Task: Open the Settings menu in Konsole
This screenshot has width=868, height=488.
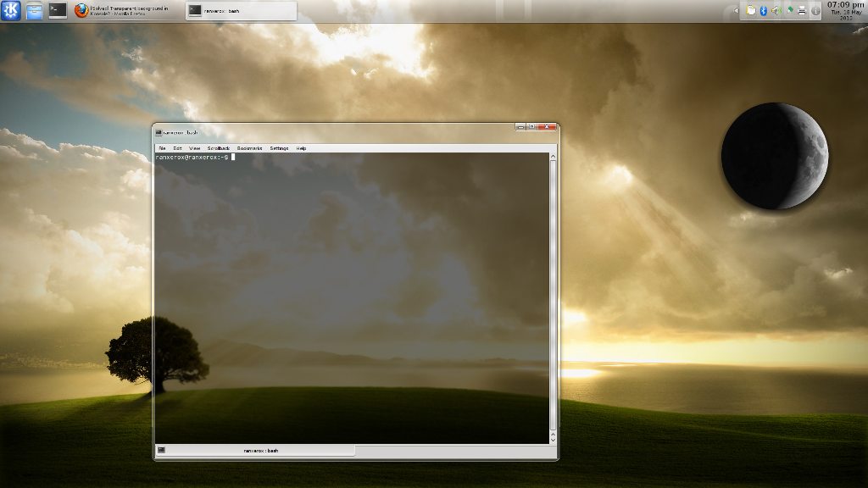Action: click(x=279, y=148)
